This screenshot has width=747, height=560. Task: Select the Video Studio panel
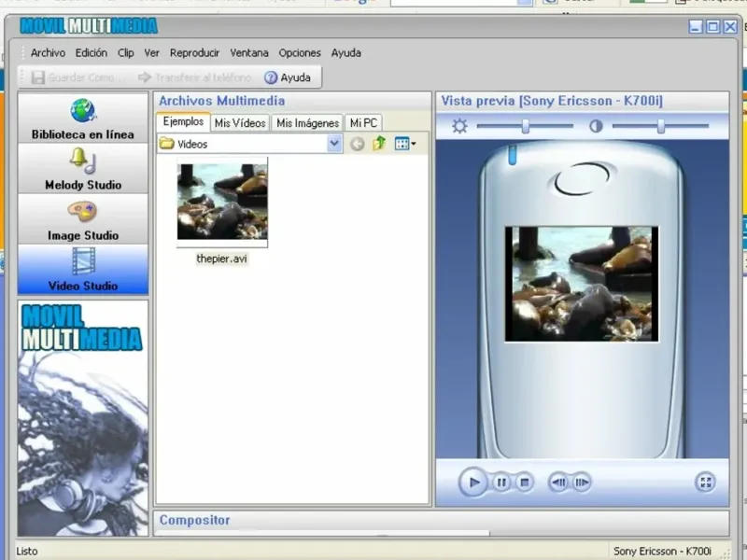pyautogui.click(x=83, y=269)
